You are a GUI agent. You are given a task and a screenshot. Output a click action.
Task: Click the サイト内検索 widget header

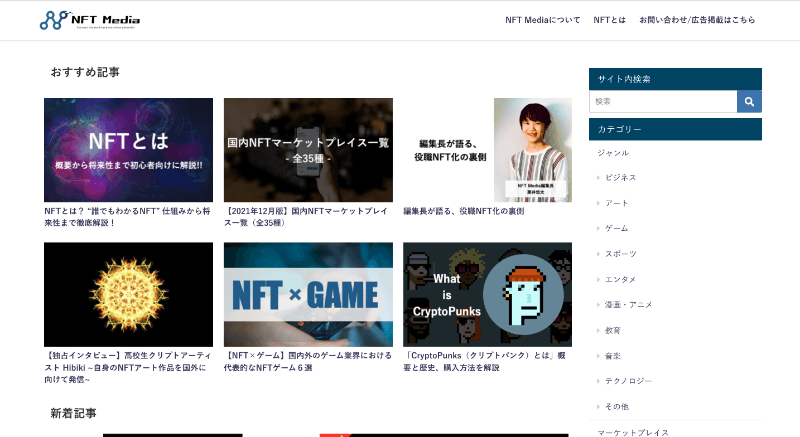[676, 79]
